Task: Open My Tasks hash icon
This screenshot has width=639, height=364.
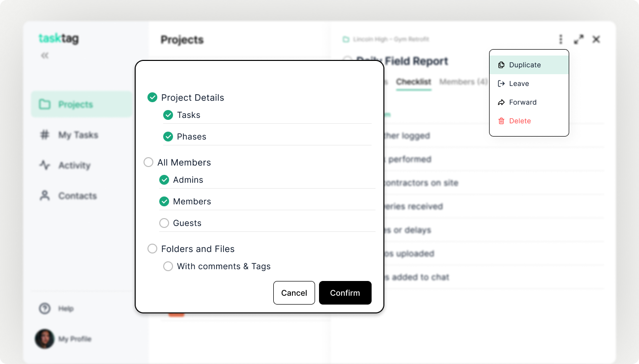Action: [x=45, y=135]
